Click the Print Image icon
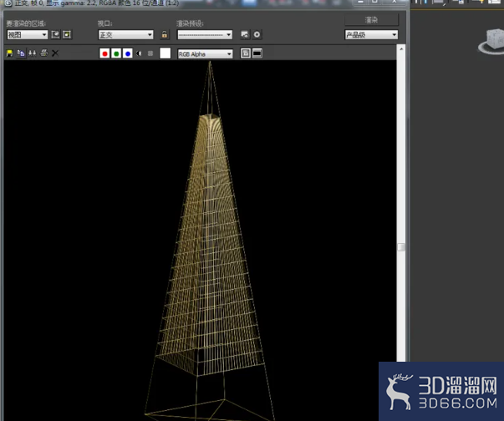The height and width of the screenshot is (421, 504). click(x=43, y=53)
